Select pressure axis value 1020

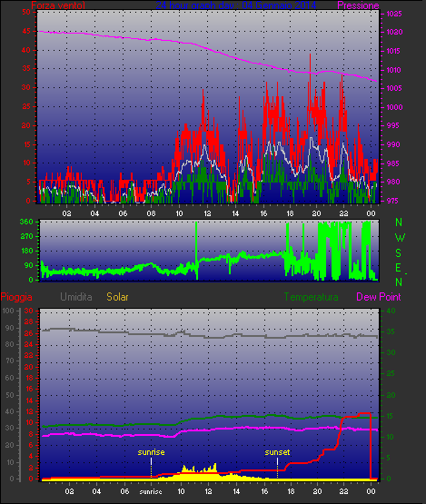(x=394, y=32)
